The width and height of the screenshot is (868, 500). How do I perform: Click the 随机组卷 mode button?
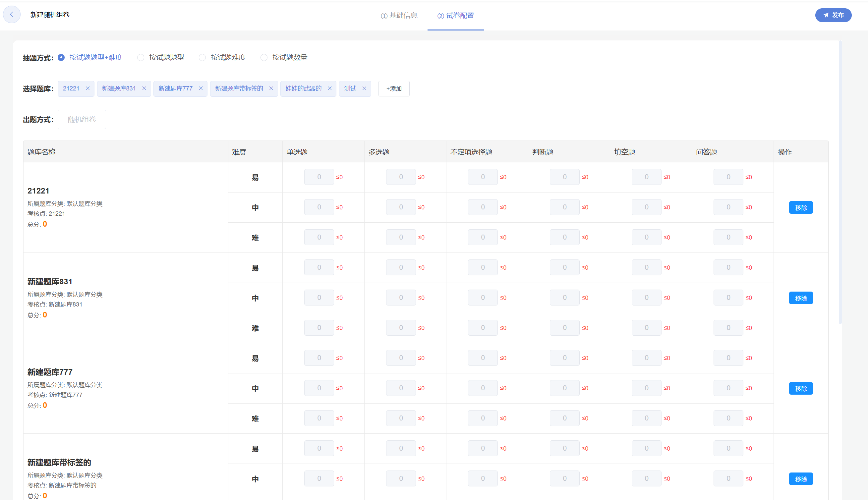point(82,119)
